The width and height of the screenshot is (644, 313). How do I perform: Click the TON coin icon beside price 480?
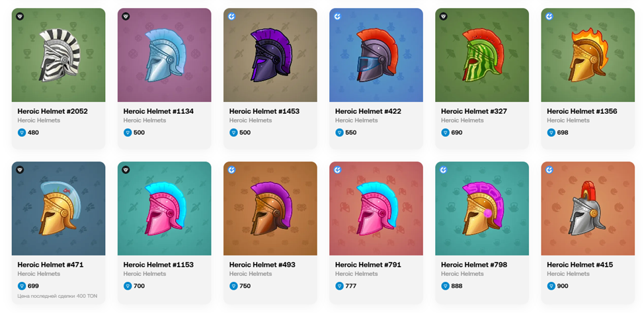point(22,132)
